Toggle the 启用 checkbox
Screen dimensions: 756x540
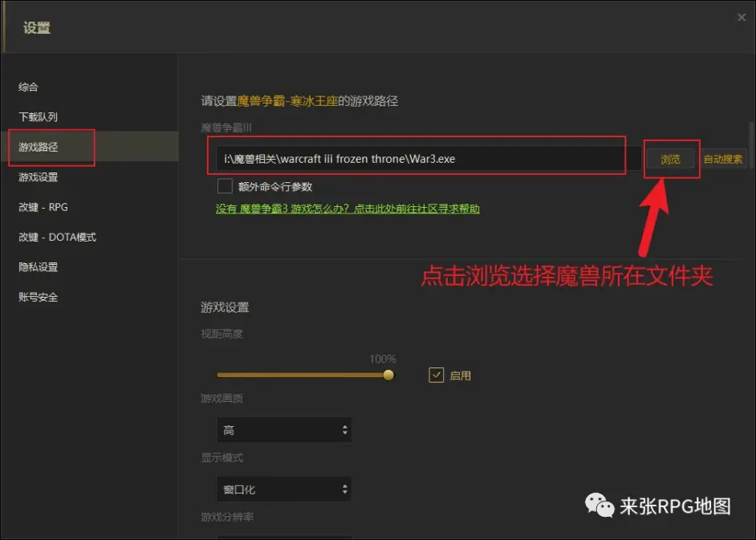coord(436,375)
